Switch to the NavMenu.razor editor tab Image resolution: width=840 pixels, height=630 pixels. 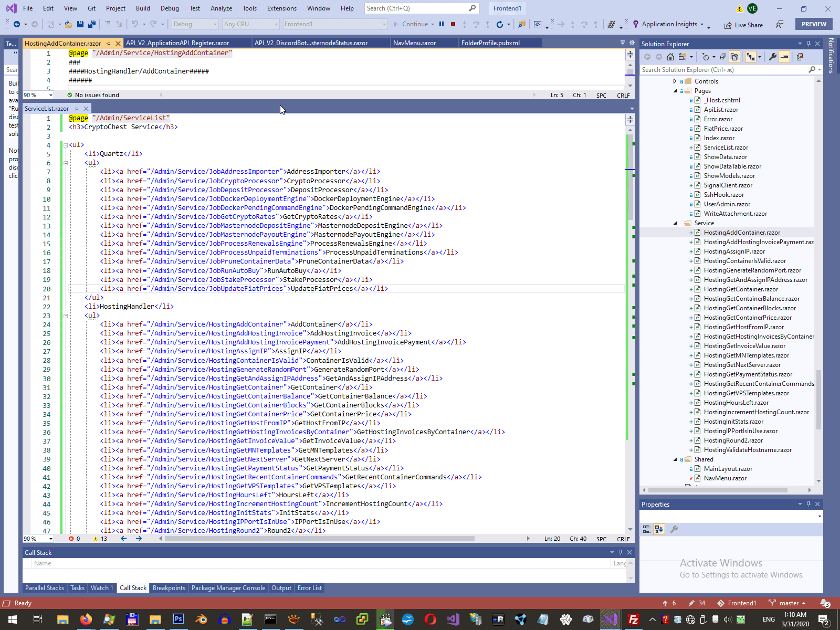pos(414,43)
